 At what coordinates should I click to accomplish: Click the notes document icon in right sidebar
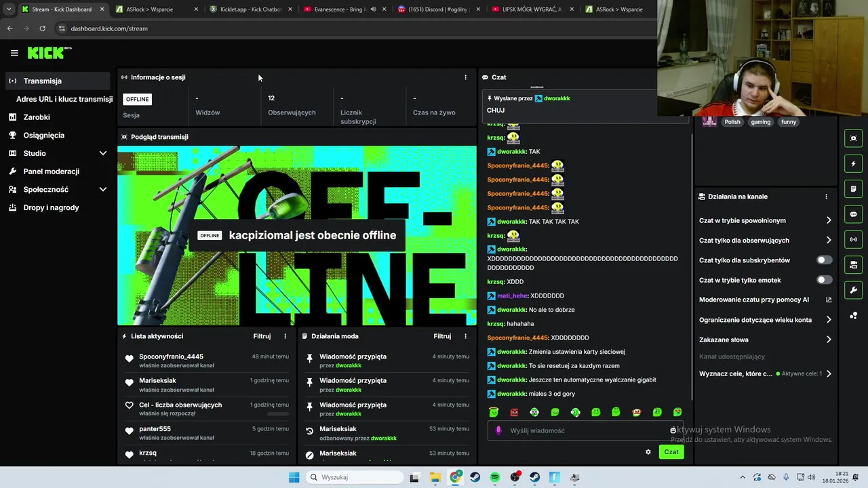coord(854,189)
